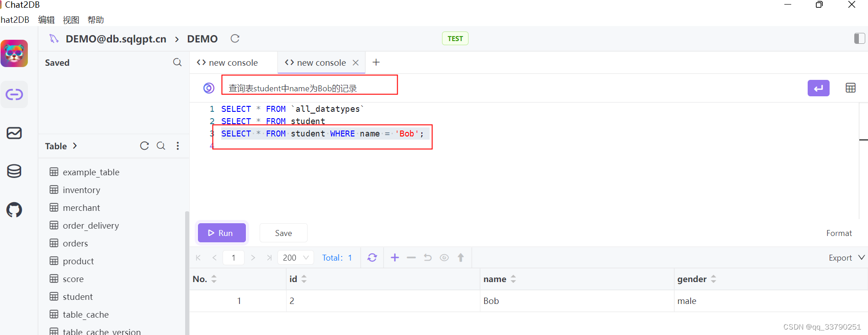Go to next results page
Image resolution: width=868 pixels, height=335 pixels.
(x=253, y=258)
